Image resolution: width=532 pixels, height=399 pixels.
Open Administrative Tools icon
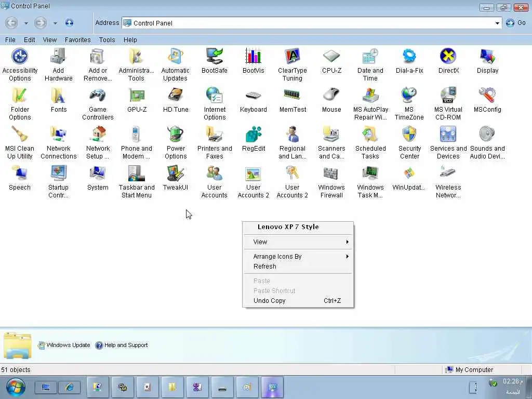tap(137, 56)
